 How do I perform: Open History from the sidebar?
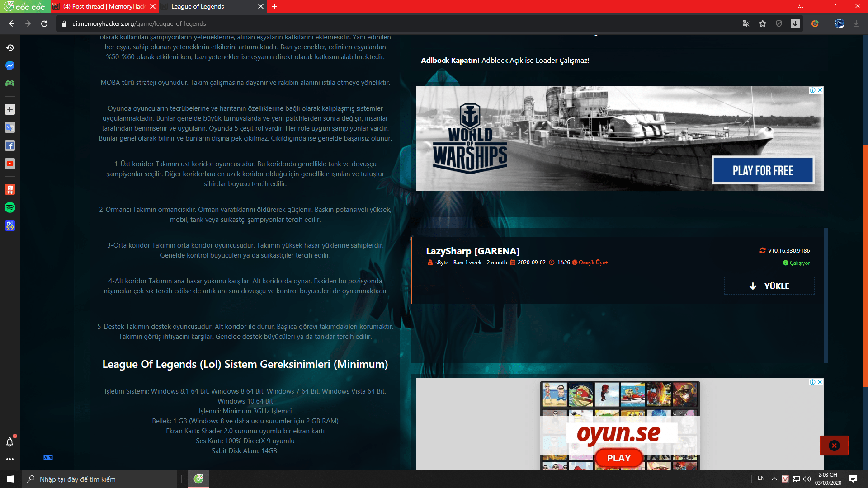coord(10,47)
